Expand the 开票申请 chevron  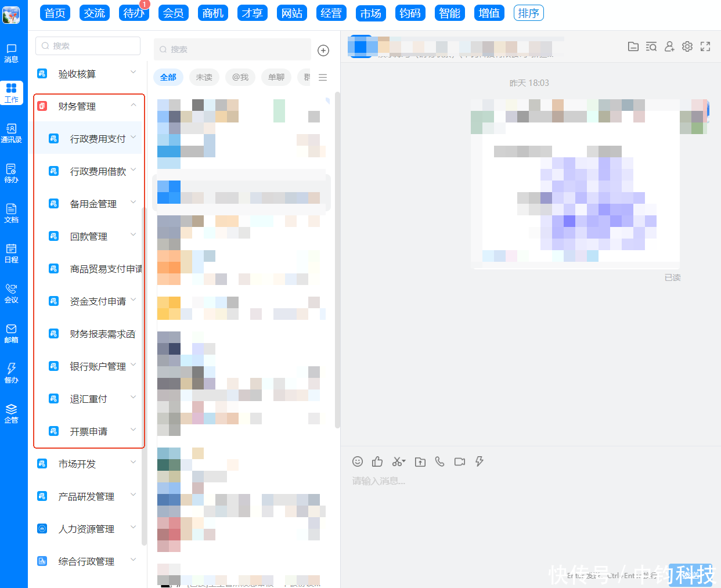pos(134,430)
